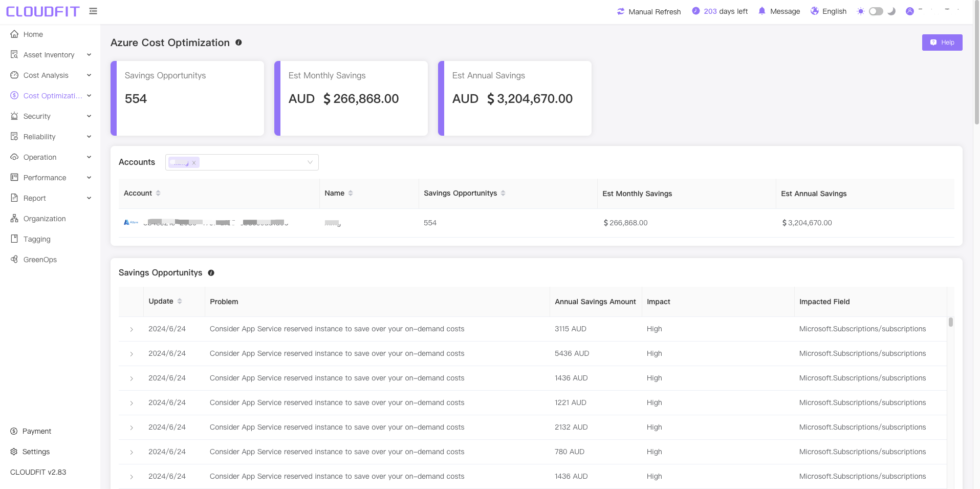The image size is (980, 489).
Task: Open the Tagging menu item
Action: (x=50, y=239)
